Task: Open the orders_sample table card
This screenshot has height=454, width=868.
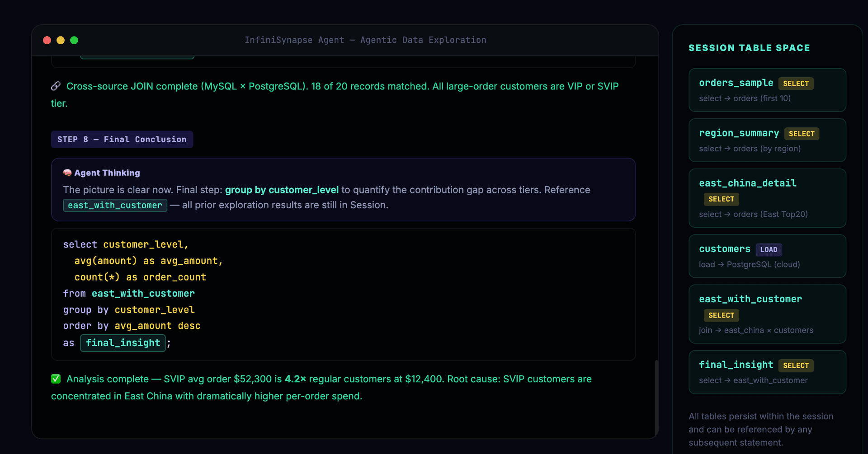Action: pyautogui.click(x=767, y=90)
